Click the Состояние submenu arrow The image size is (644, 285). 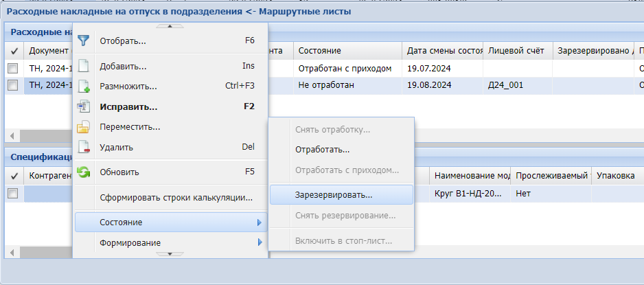pos(260,223)
